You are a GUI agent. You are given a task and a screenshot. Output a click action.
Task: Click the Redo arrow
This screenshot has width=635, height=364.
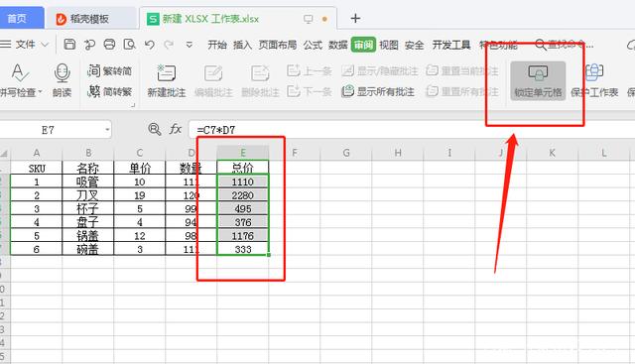coord(169,44)
